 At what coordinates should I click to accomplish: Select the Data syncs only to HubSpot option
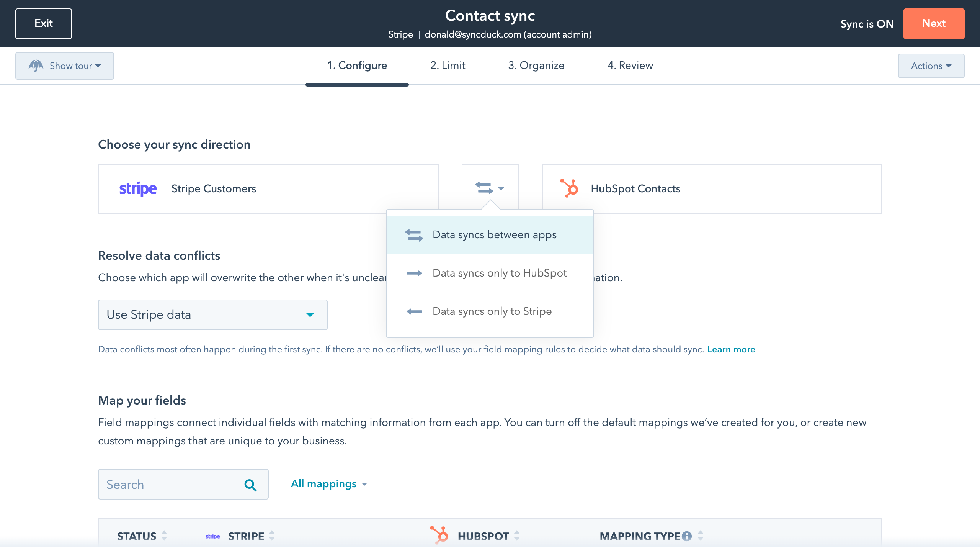click(x=499, y=273)
